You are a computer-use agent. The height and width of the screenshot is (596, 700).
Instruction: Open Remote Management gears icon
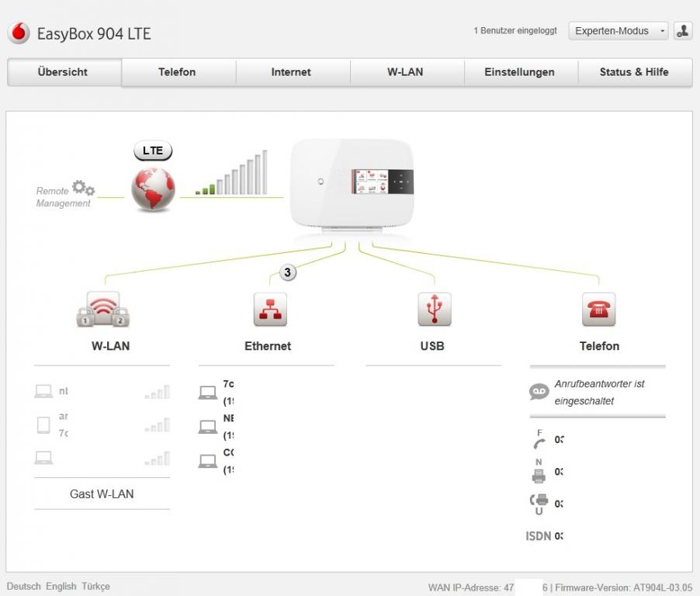84,188
